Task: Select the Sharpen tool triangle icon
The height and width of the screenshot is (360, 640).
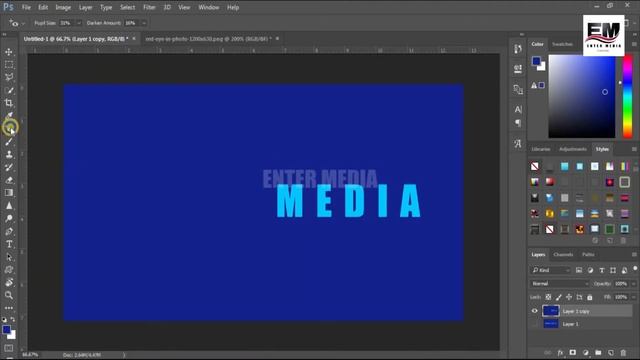Action: [x=9, y=206]
